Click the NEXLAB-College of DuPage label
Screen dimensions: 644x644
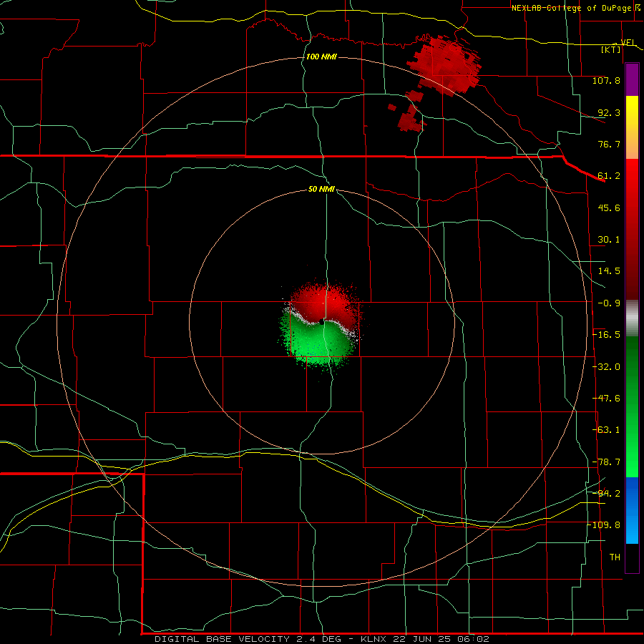coord(574,8)
